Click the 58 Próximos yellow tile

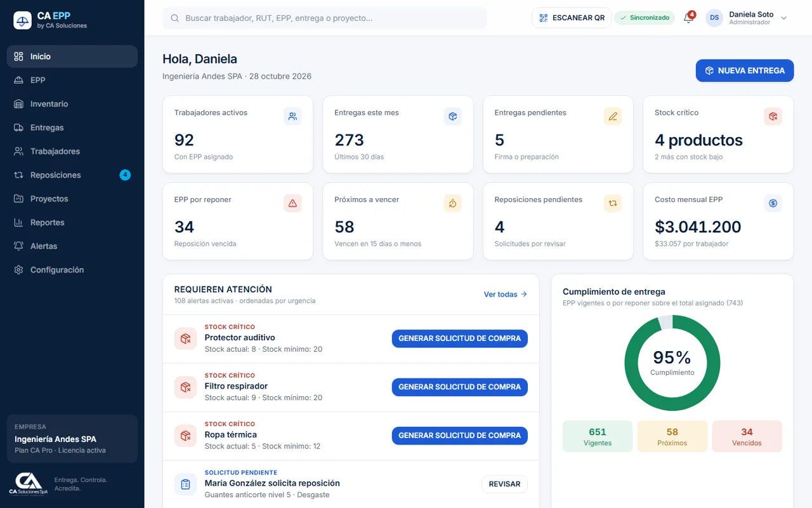coord(672,436)
